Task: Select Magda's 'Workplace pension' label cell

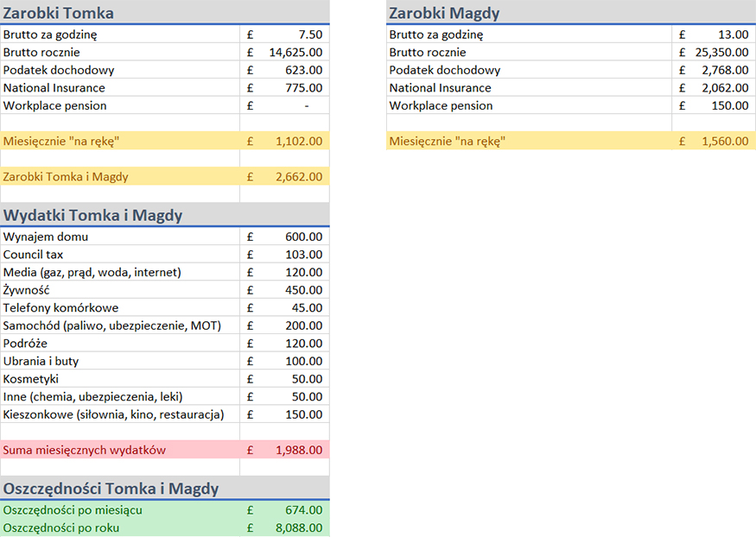Action: pyautogui.click(x=441, y=105)
